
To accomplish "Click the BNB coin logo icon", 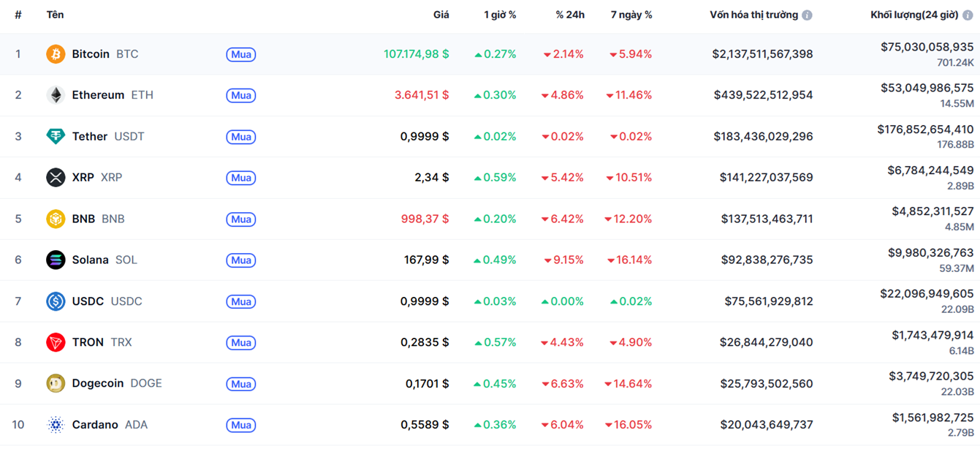I will 56,219.
